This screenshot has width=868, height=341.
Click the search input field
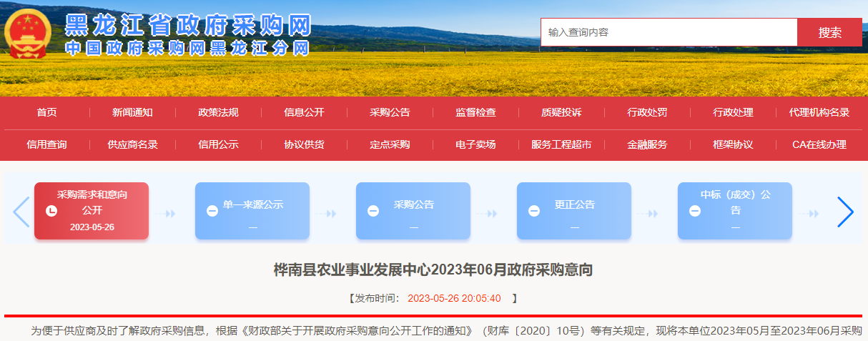tap(669, 32)
